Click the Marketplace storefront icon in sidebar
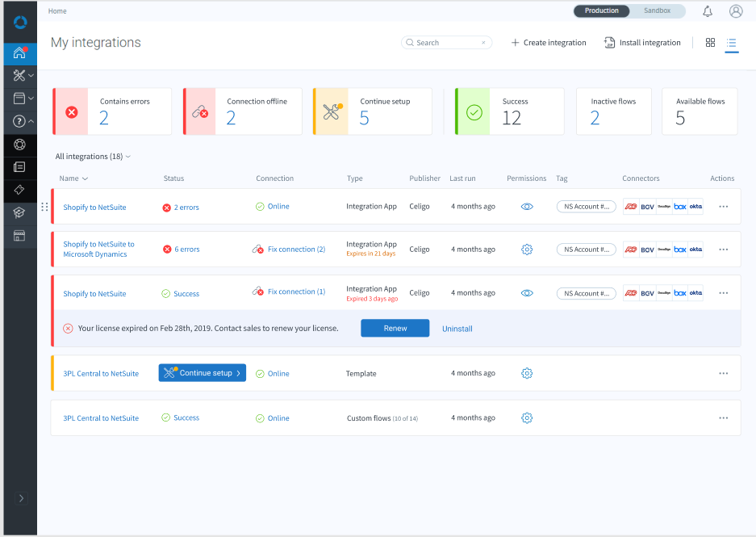 20,236
